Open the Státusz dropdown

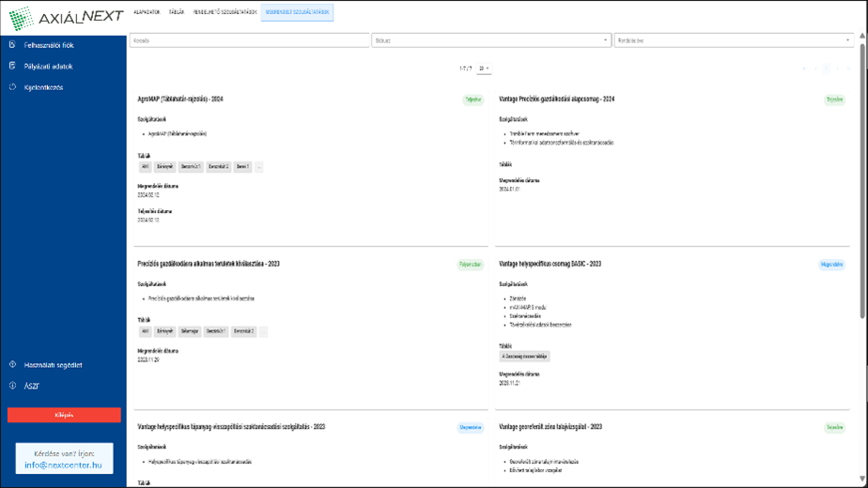[x=491, y=40]
